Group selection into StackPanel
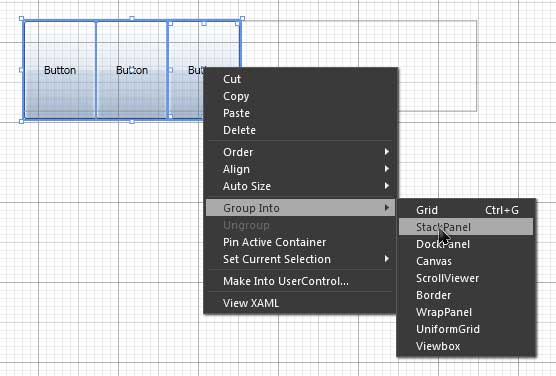Image resolution: width=556 pixels, height=376 pixels. coord(466,227)
